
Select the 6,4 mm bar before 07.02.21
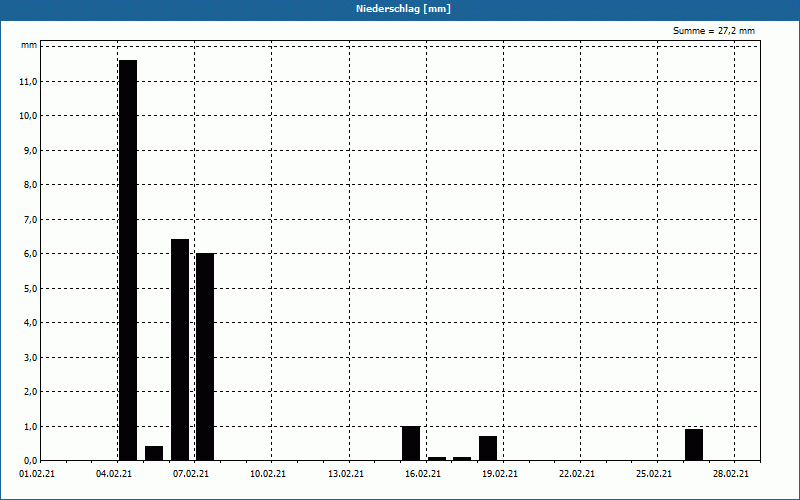[180, 349]
